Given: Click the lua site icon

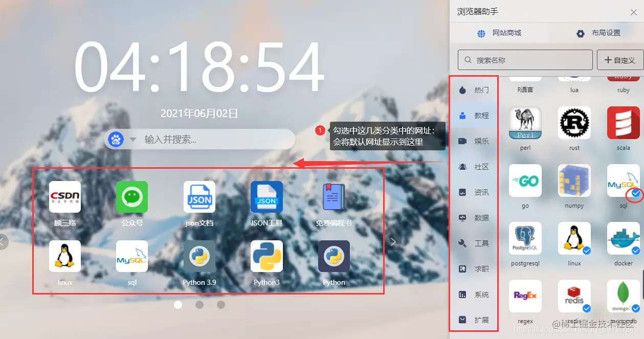Looking at the screenshot, I should [574, 78].
